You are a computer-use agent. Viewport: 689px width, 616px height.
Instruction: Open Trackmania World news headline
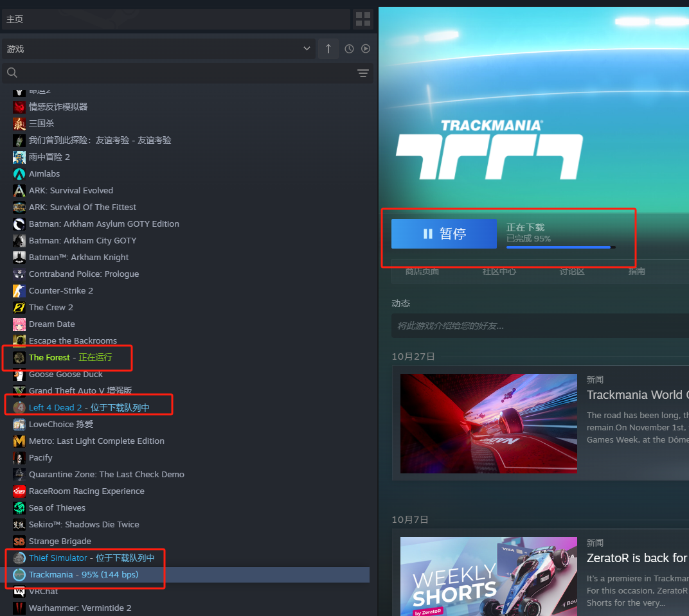click(x=638, y=395)
